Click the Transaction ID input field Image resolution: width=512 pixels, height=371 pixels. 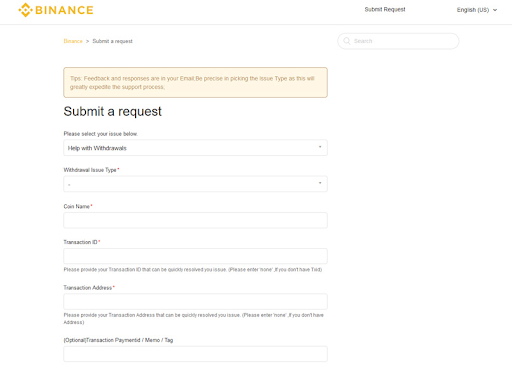pyautogui.click(x=195, y=256)
